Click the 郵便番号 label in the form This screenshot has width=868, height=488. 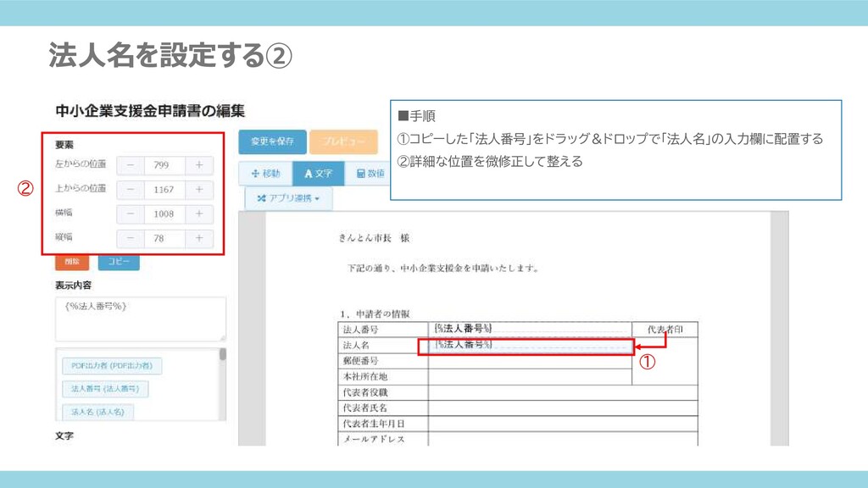[360, 361]
